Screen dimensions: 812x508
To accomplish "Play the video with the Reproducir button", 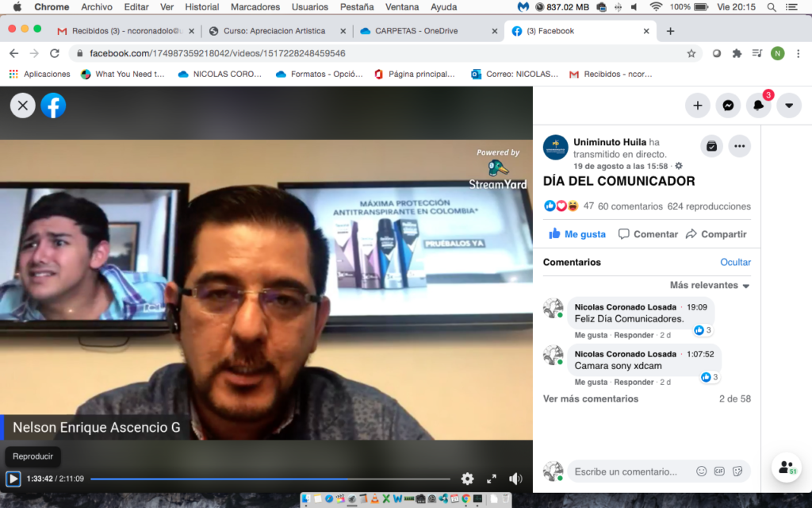I will coord(13,479).
